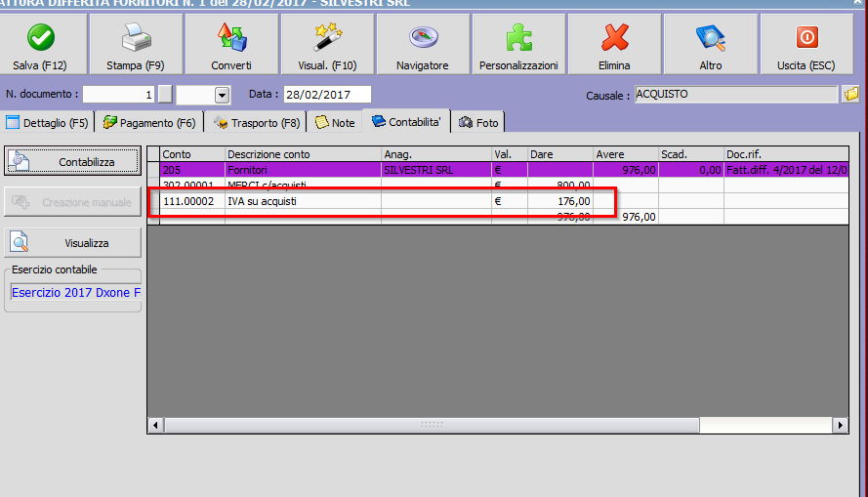This screenshot has width=868, height=497.
Task: Click the Val. column header
Action: tap(510, 154)
